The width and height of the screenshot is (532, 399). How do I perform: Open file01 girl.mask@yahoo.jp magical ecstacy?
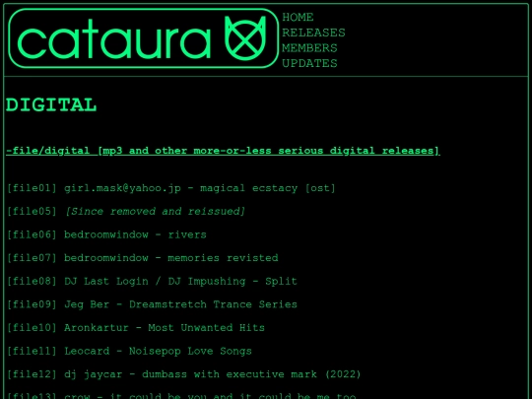pyautogui.click(x=171, y=188)
